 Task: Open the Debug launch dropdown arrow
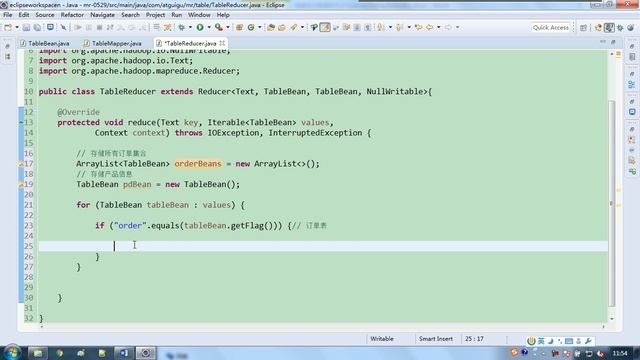[x=190, y=27]
